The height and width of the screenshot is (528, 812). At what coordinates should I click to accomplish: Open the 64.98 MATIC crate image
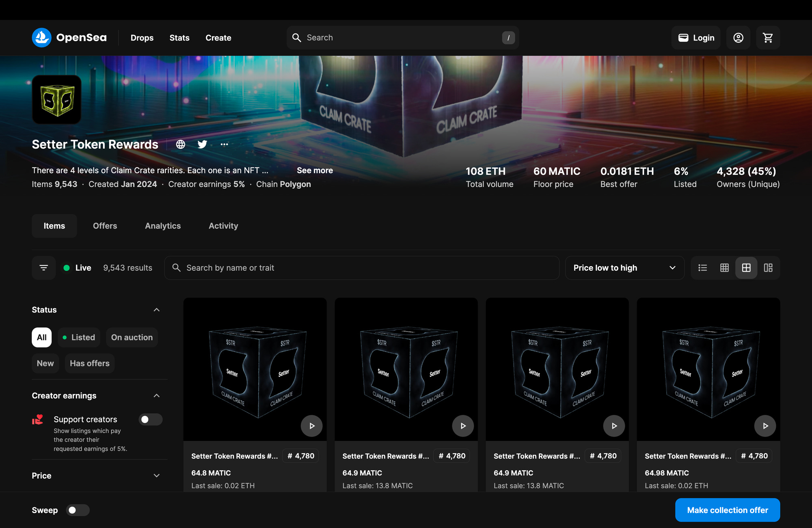pyautogui.click(x=708, y=369)
